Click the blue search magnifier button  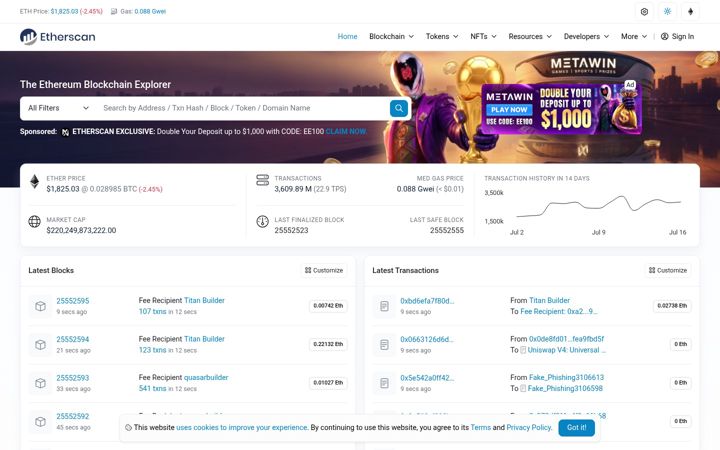tap(399, 108)
